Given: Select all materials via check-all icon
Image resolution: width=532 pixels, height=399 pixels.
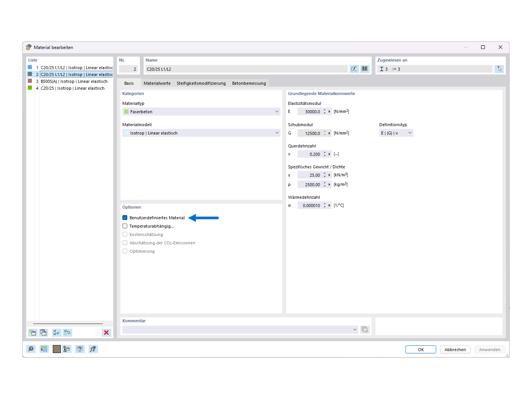Looking at the screenshot, I should tap(56, 332).
